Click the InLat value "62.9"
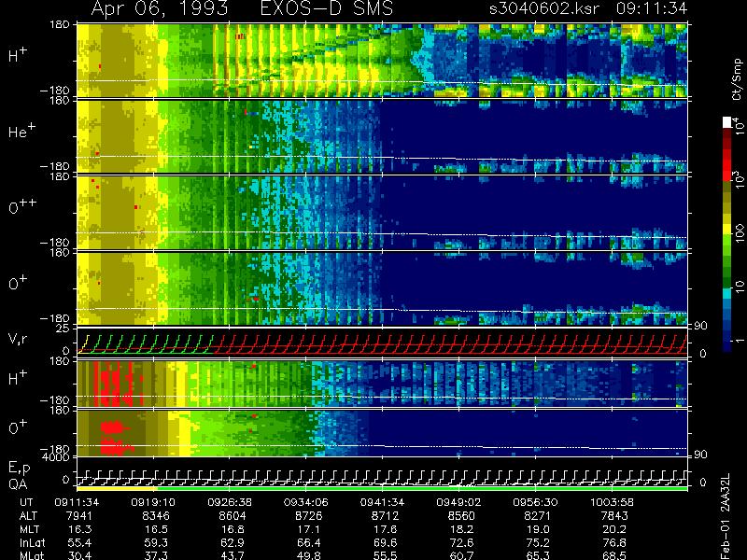Image resolution: width=747 pixels, height=560 pixels. pyautogui.click(x=233, y=542)
